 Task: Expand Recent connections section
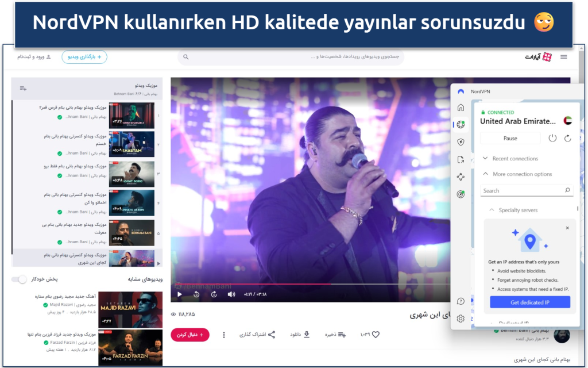pyautogui.click(x=510, y=159)
